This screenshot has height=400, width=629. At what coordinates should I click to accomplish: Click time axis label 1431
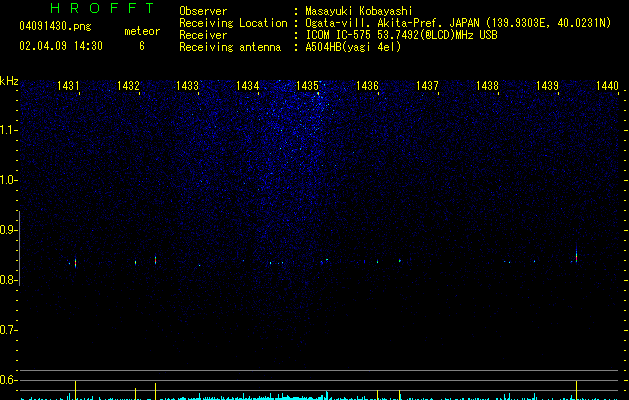point(68,86)
